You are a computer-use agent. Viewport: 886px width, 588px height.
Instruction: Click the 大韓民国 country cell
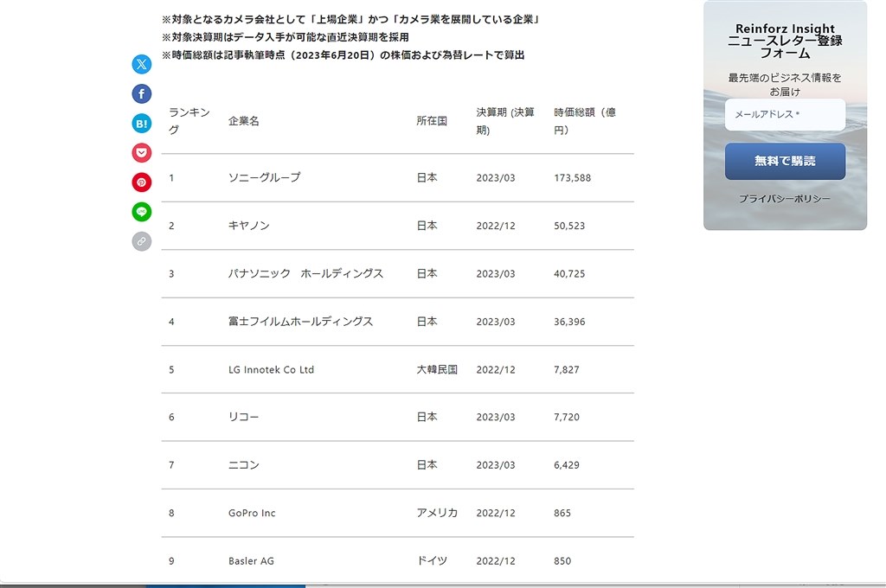click(x=437, y=369)
